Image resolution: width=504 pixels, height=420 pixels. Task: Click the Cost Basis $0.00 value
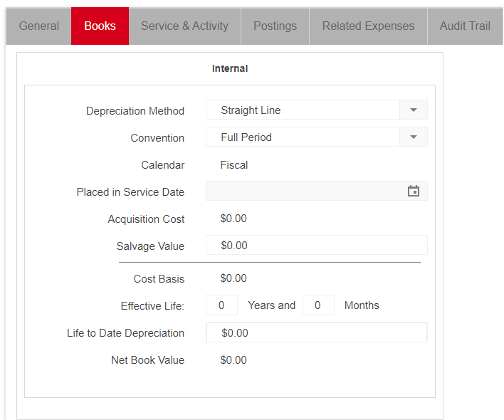(x=233, y=278)
